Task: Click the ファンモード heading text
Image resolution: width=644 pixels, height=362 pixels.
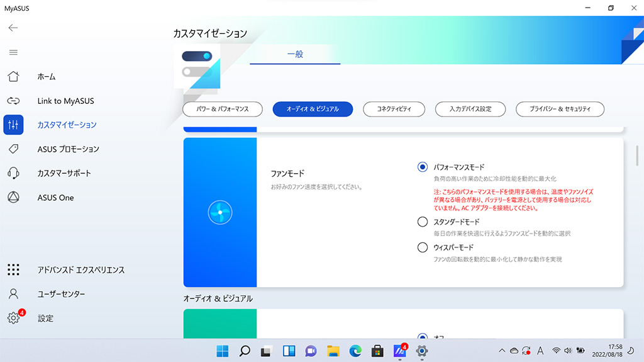Action: 287,173
